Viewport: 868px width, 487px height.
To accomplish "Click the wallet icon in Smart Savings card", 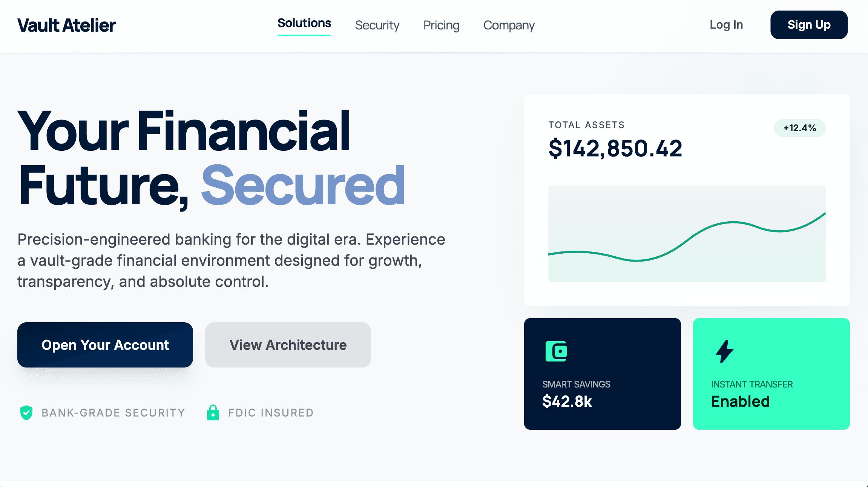I will [x=556, y=351].
